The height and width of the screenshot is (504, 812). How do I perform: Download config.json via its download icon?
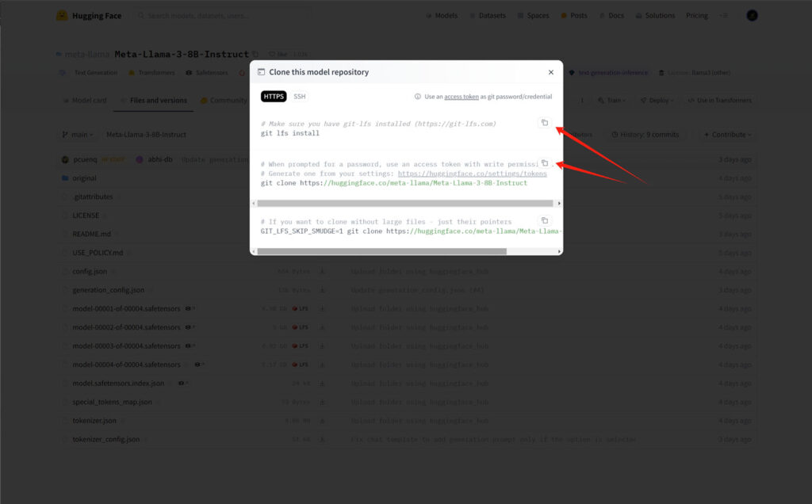tap(322, 271)
